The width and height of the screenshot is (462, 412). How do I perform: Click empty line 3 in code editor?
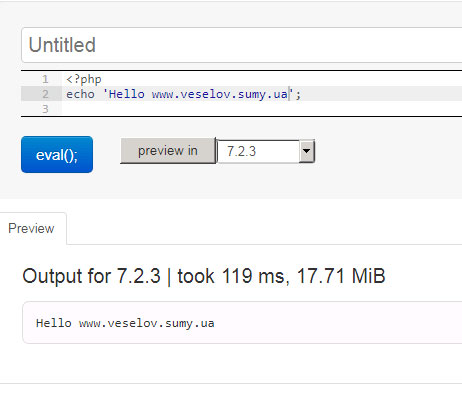point(262,109)
